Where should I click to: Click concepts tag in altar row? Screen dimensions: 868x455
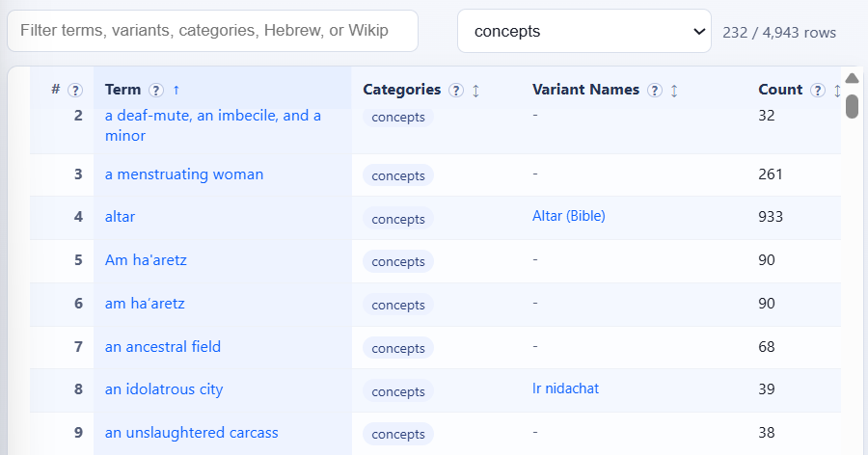tap(398, 219)
